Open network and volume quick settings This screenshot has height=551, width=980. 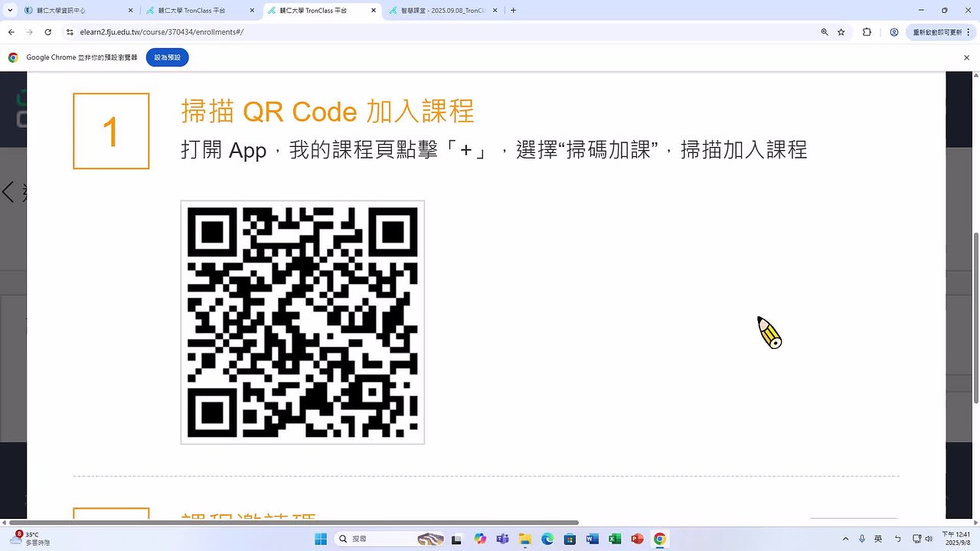(x=923, y=539)
